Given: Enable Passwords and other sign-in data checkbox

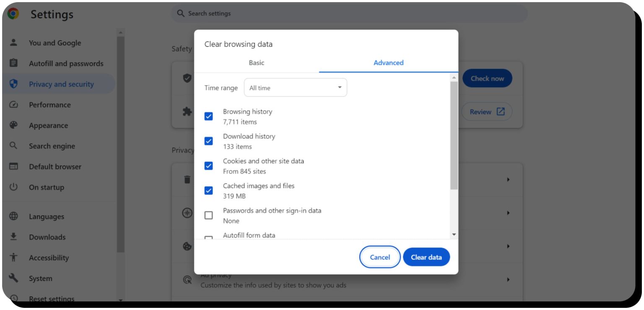Looking at the screenshot, I should coord(208,215).
